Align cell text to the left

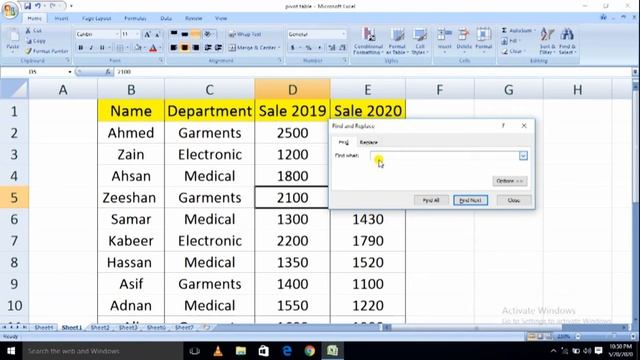tap(174, 48)
